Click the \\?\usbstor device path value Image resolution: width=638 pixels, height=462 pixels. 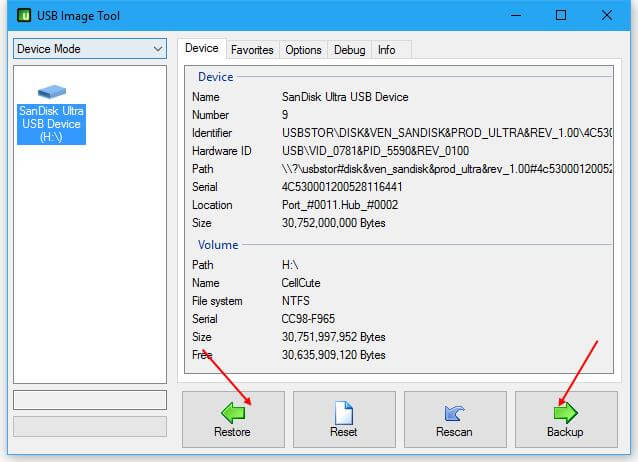447,169
